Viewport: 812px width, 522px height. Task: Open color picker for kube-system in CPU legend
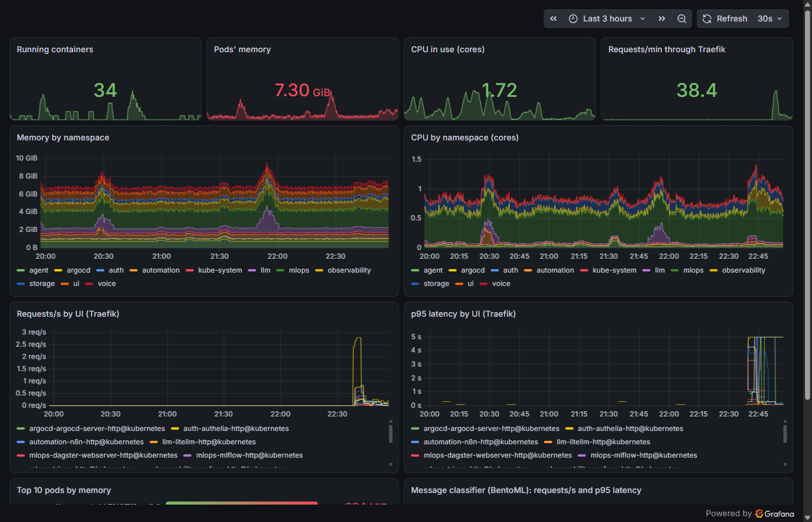click(584, 270)
